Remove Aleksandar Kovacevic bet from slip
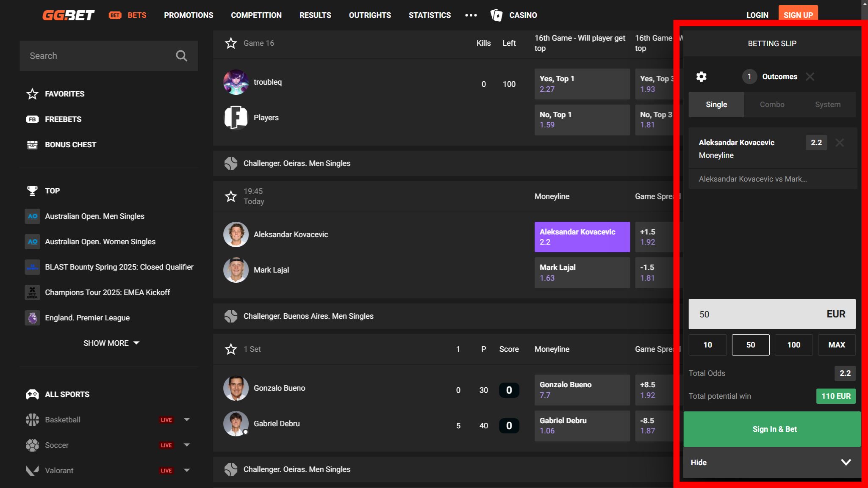The width and height of the screenshot is (868, 488). 840,143
